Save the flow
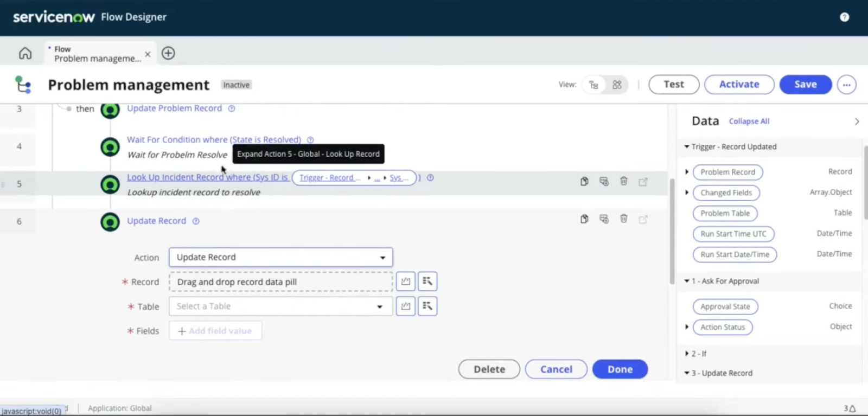Viewport: 868px width, 416px height. point(806,84)
